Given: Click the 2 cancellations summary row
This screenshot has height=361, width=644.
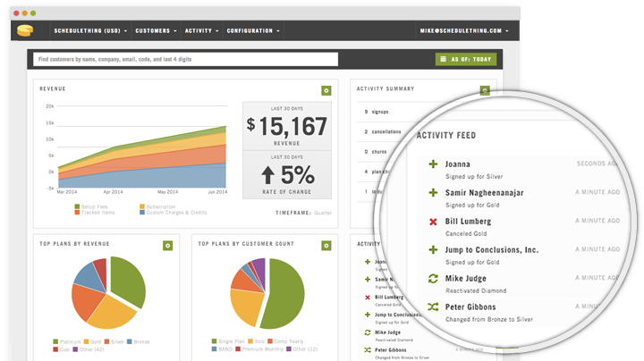Looking at the screenshot, I should point(383,131).
